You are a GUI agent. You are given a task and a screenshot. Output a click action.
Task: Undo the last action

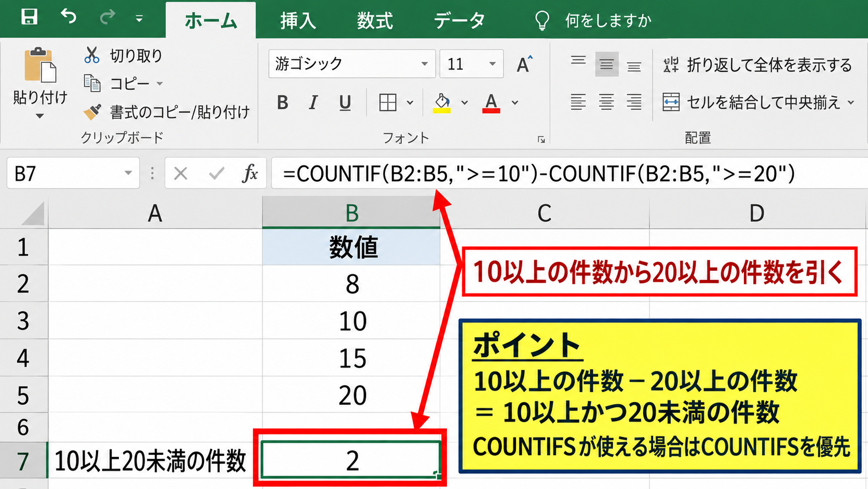(69, 17)
